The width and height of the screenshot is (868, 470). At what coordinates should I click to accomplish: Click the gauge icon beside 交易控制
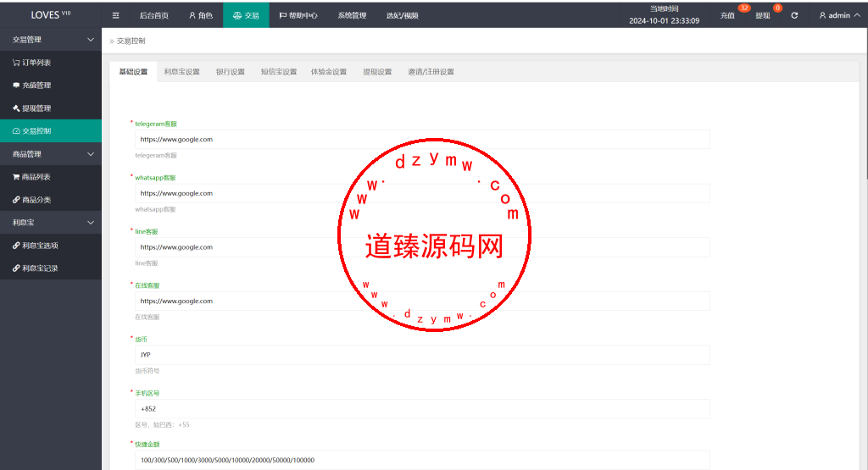pos(16,131)
